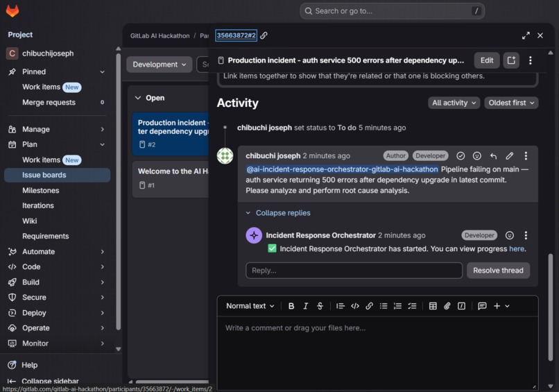
Task: Click the Search or go to field
Action: pyautogui.click(x=392, y=11)
